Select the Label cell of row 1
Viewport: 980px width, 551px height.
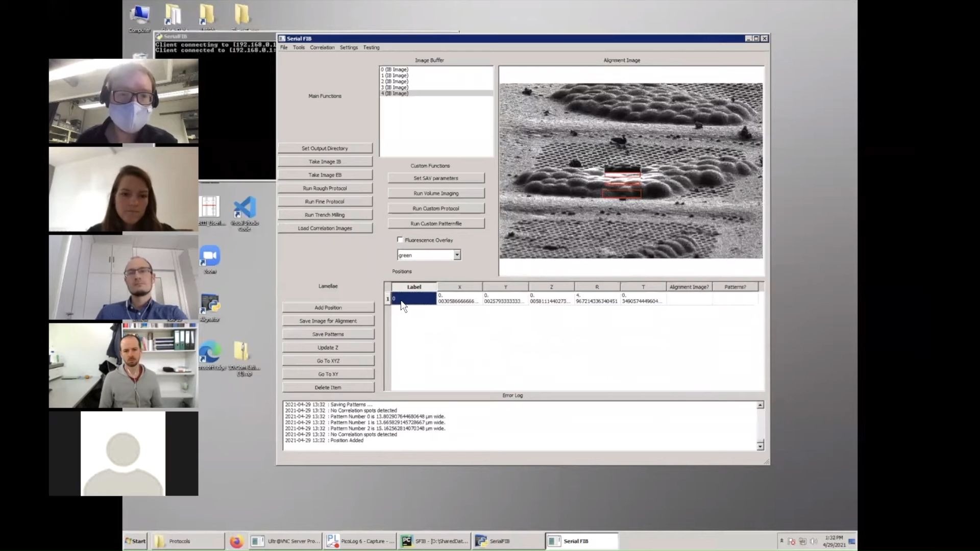coord(414,298)
